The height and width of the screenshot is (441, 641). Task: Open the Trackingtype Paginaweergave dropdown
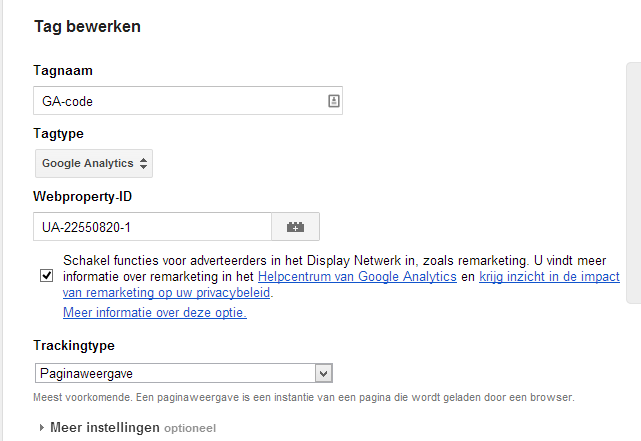point(184,373)
